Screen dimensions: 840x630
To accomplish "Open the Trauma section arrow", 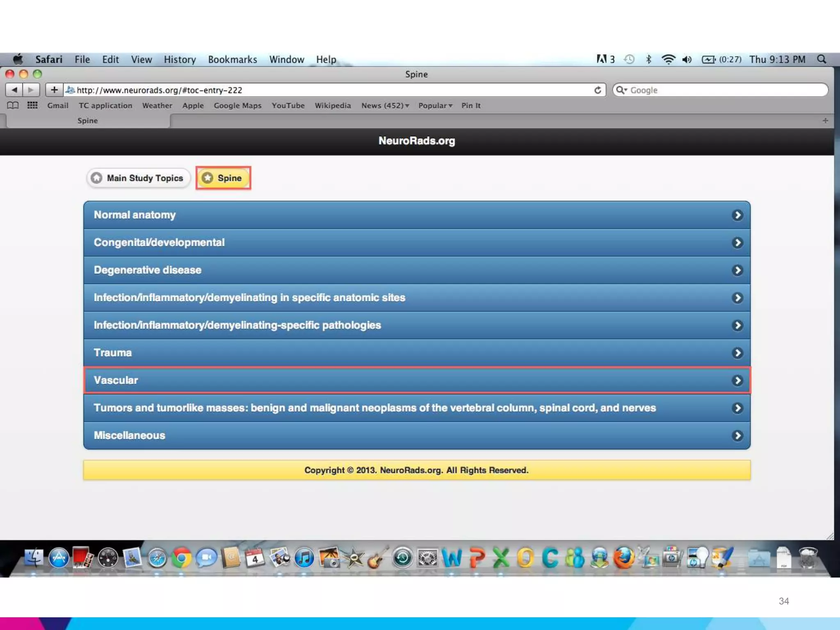I will point(737,353).
